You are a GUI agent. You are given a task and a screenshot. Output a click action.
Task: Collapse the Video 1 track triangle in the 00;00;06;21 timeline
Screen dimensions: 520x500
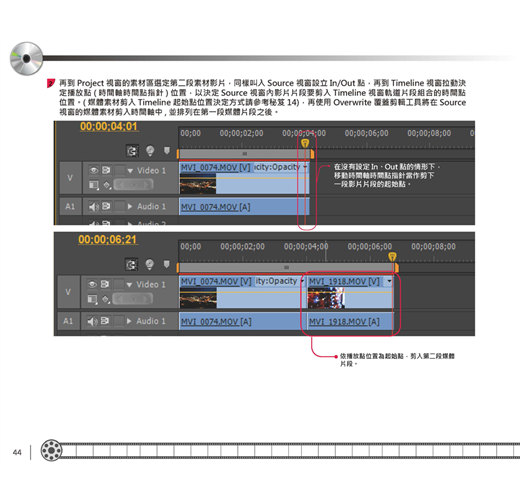coord(129,285)
